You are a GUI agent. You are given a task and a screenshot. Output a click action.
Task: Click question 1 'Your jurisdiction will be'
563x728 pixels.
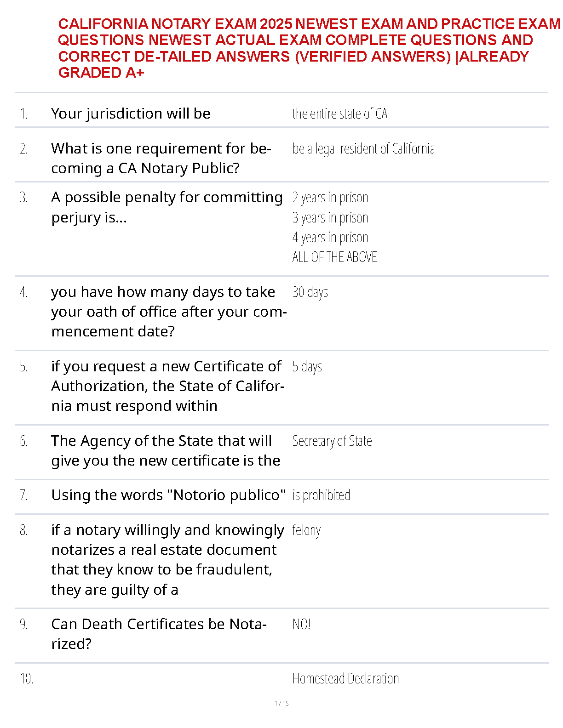pyautogui.click(x=131, y=114)
